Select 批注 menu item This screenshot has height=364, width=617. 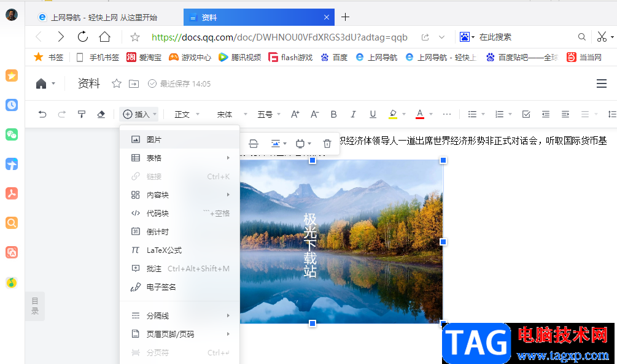179,269
